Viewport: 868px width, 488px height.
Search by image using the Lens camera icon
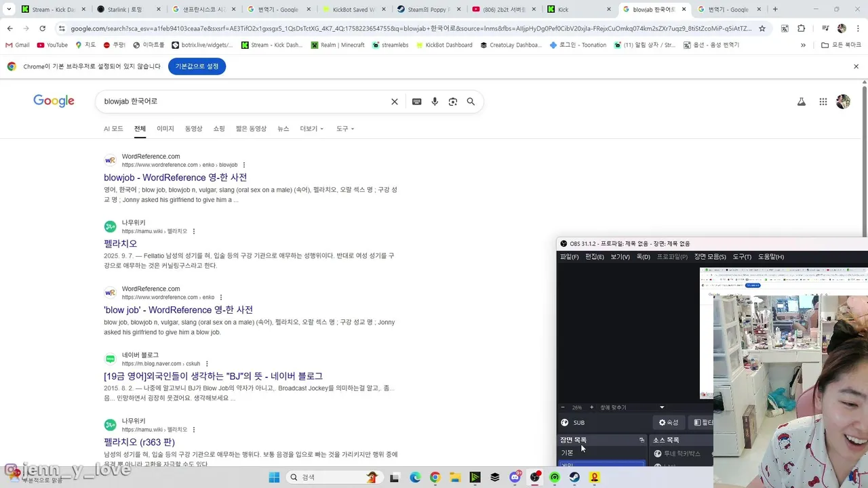pyautogui.click(x=453, y=102)
